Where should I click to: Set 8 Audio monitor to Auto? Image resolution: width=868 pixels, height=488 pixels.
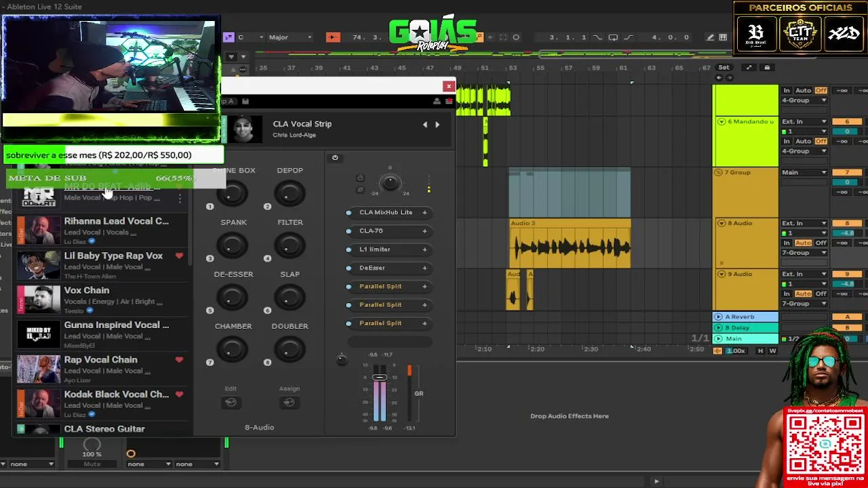(x=803, y=243)
